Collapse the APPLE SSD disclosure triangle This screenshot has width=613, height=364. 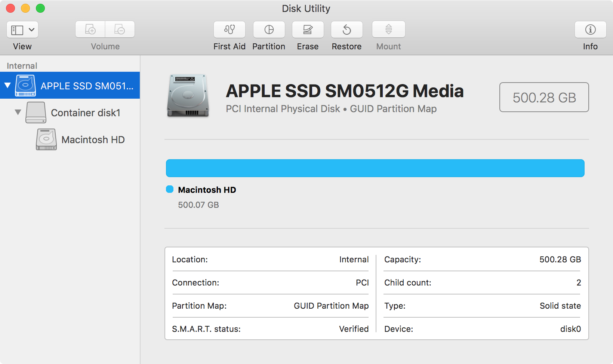[x=7, y=85]
